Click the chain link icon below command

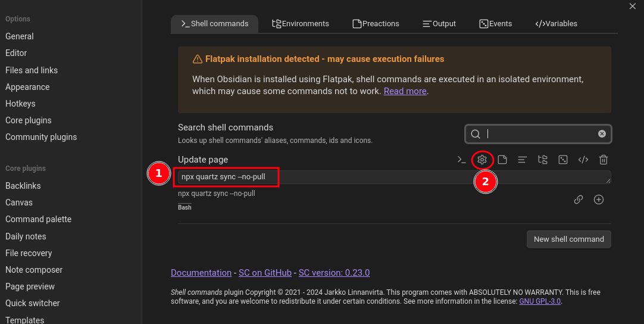(x=579, y=200)
